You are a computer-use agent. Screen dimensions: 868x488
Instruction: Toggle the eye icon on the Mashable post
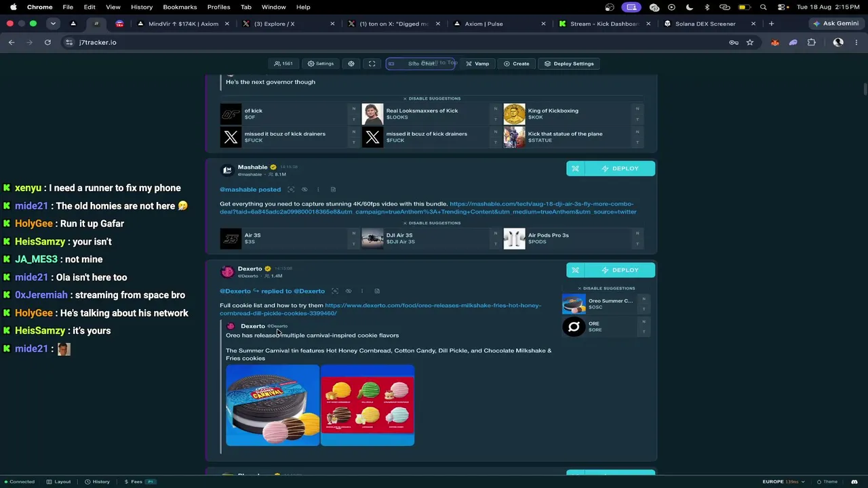click(304, 190)
